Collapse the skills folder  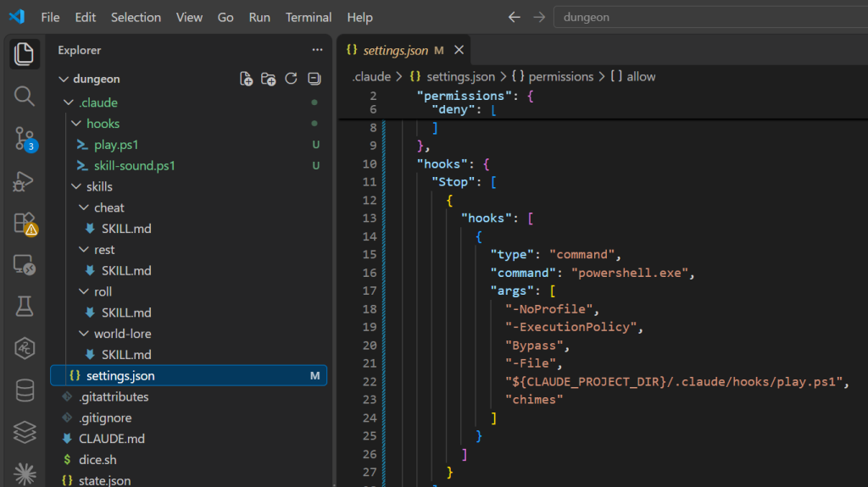75,186
